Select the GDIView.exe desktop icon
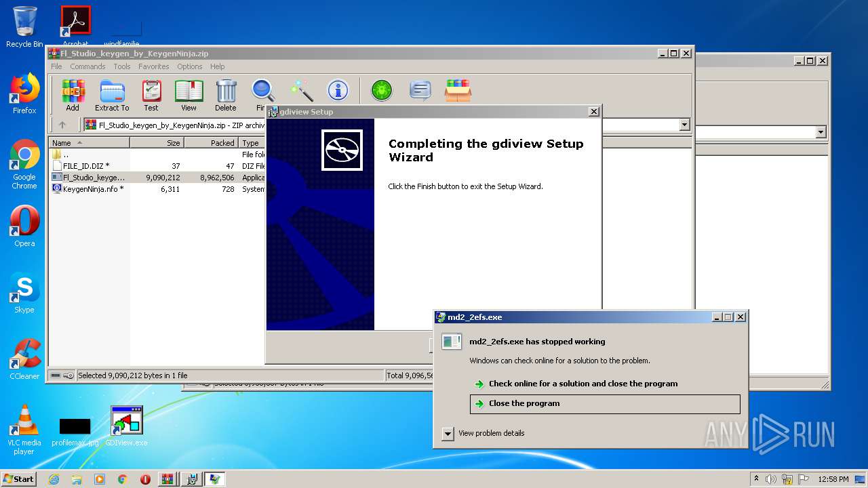The image size is (868, 488). point(127,426)
